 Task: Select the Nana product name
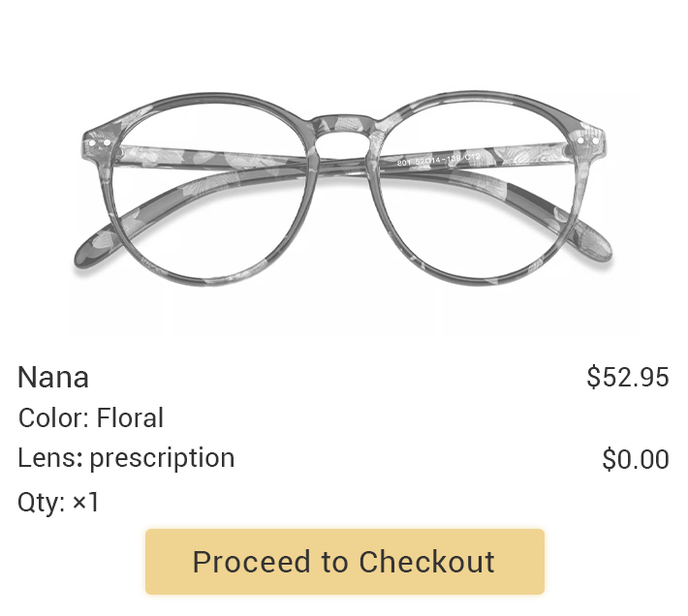(53, 377)
